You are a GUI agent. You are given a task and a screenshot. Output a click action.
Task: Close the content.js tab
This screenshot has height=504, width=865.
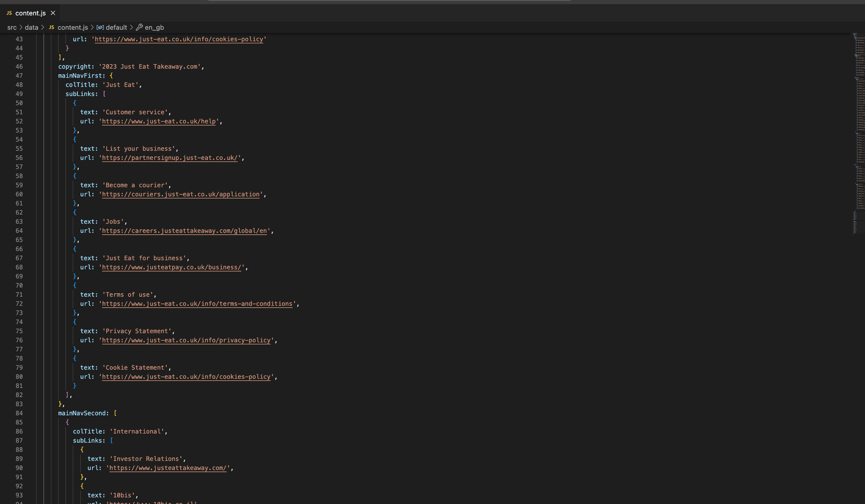pos(53,13)
